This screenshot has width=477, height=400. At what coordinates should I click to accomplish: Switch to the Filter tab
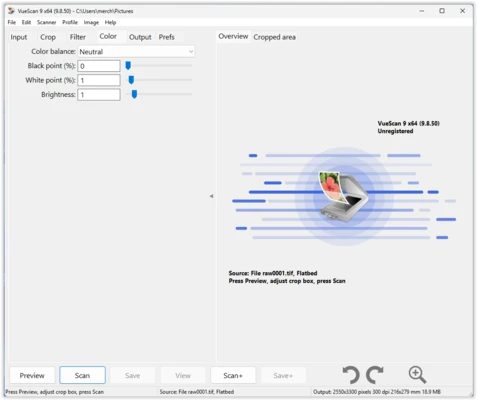pyautogui.click(x=78, y=37)
